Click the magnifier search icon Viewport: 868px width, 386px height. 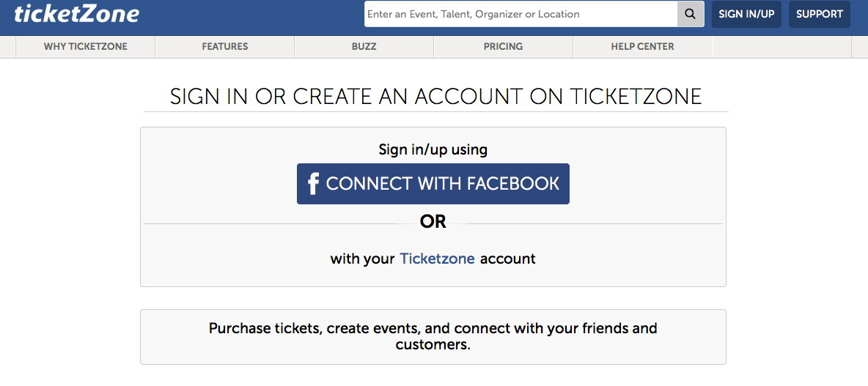(691, 14)
